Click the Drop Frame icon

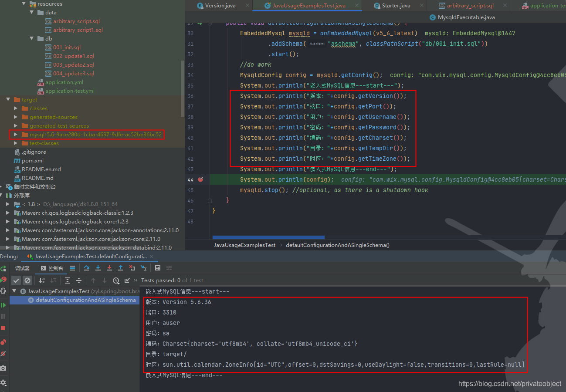tap(132, 268)
